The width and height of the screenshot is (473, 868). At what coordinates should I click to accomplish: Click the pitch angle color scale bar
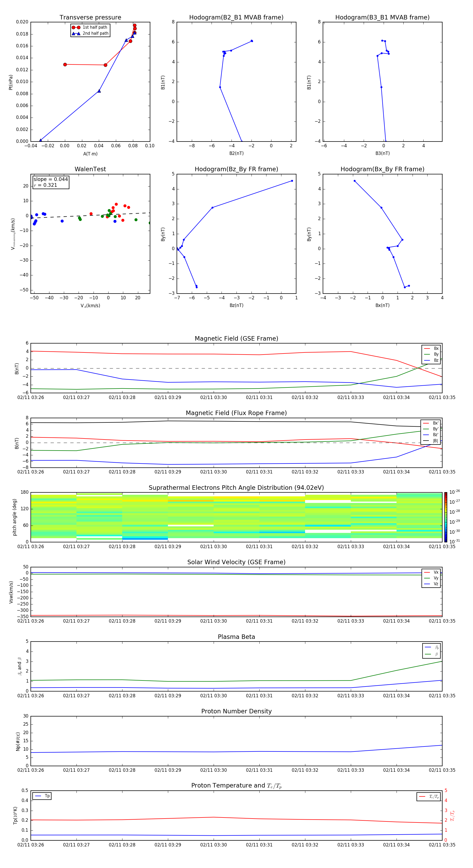(445, 517)
